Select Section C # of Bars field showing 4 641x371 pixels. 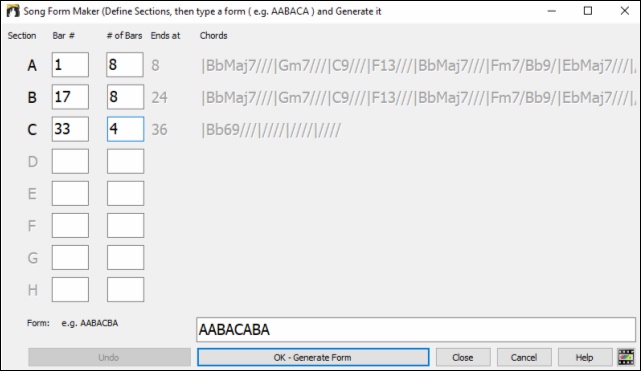pos(125,129)
